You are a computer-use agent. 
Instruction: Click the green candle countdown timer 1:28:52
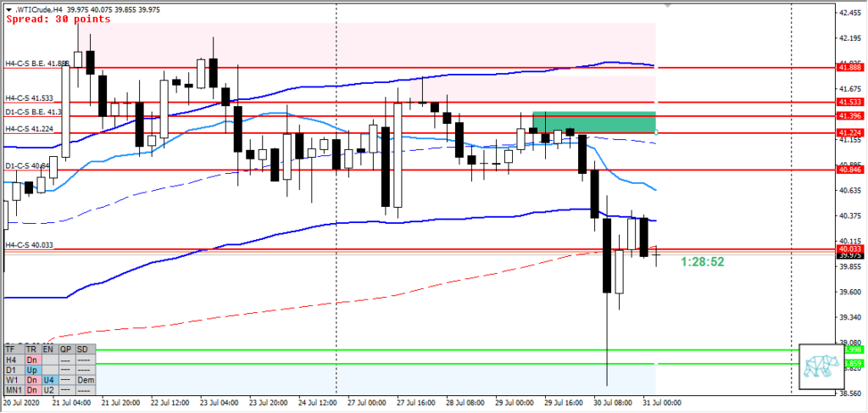pos(702,262)
